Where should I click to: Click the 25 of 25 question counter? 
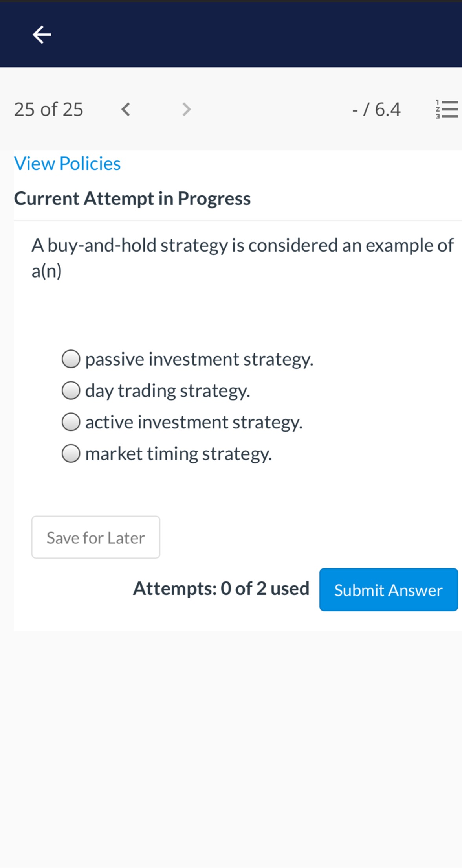coord(48,109)
